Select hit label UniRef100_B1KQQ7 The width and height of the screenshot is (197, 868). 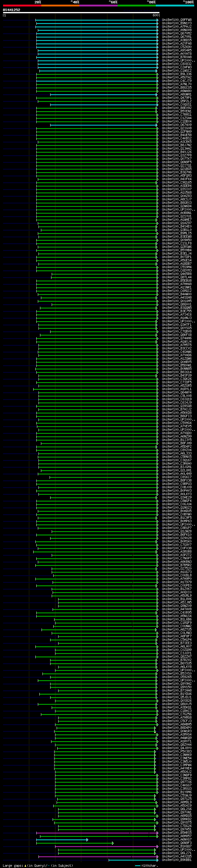pos(177,846)
